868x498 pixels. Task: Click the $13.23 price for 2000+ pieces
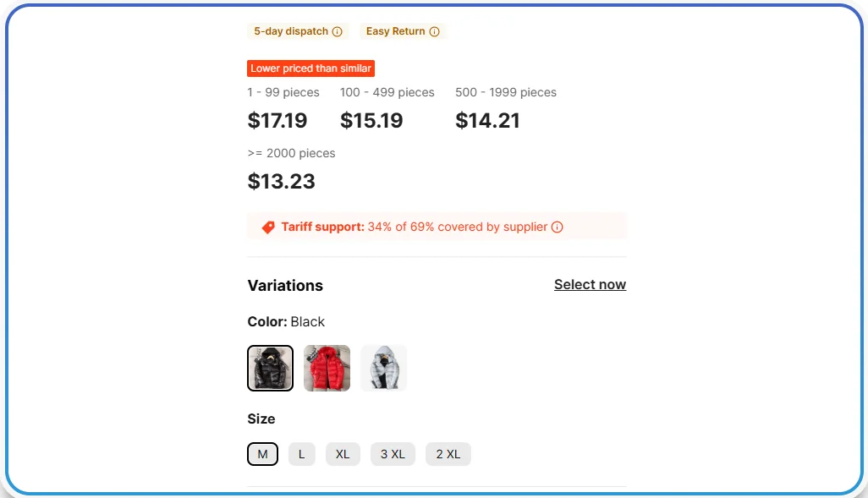(x=281, y=181)
